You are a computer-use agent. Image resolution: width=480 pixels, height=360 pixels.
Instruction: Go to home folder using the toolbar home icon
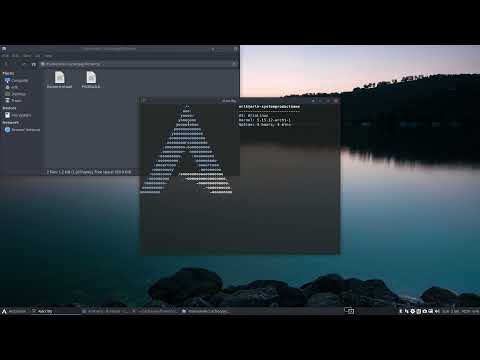[34, 64]
